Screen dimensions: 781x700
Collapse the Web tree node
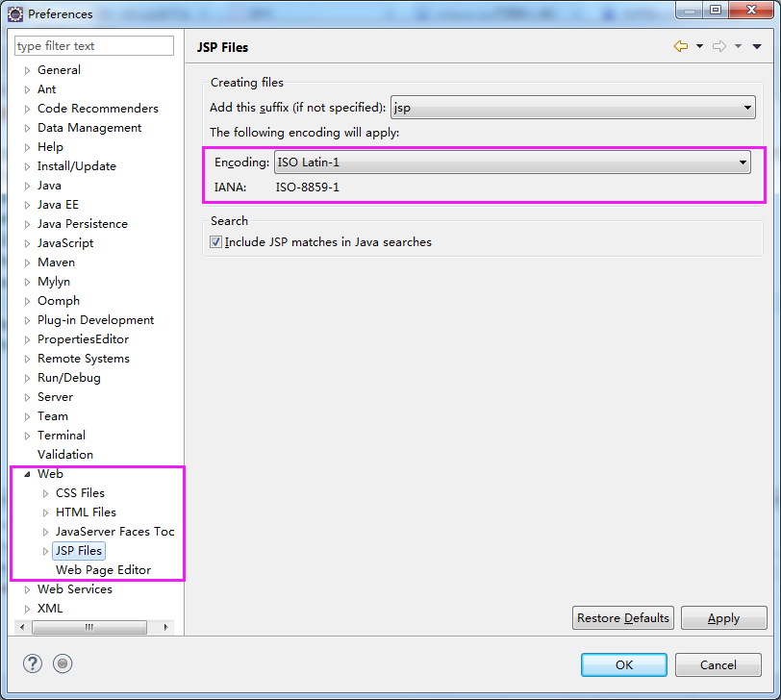coord(27,474)
